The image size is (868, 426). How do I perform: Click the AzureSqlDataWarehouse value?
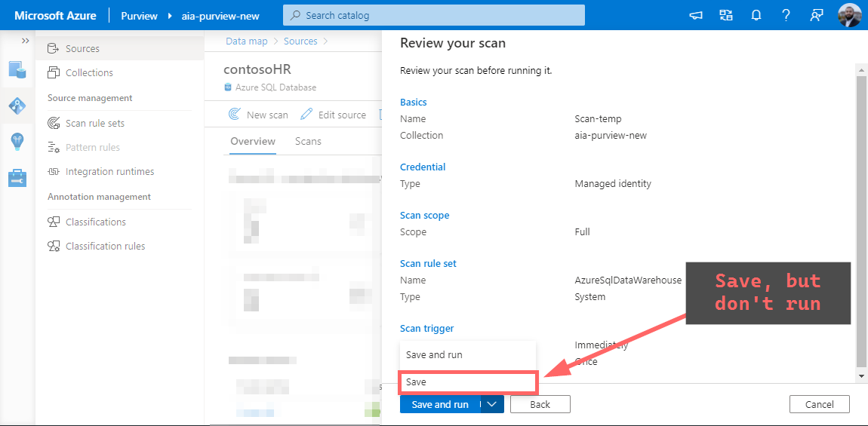[x=628, y=280]
